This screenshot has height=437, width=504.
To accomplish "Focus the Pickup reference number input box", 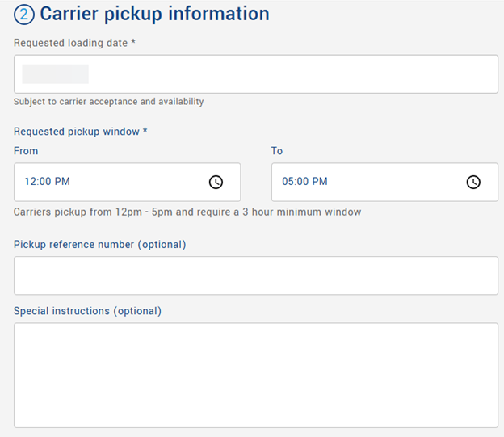I will (x=255, y=275).
